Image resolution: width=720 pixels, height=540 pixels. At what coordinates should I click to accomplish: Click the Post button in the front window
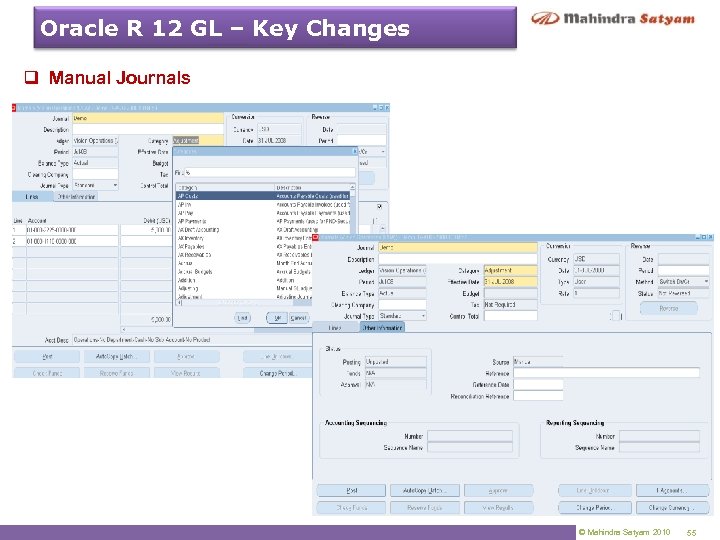(x=351, y=490)
